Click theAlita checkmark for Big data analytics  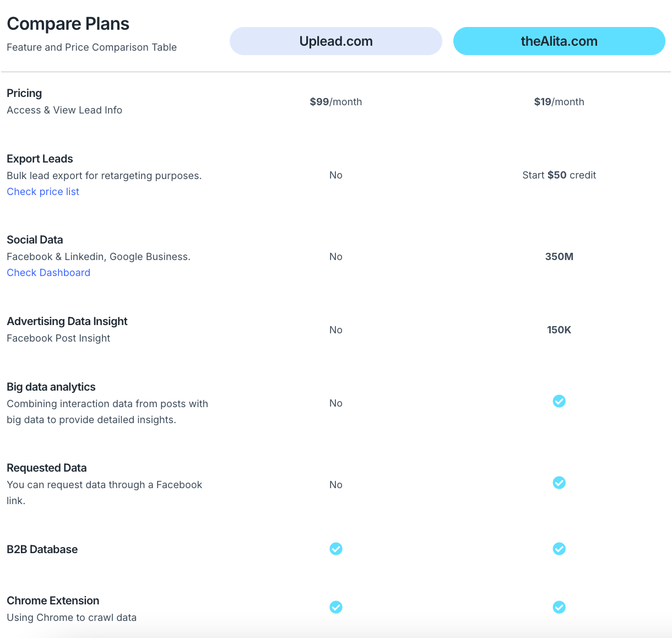coord(559,401)
